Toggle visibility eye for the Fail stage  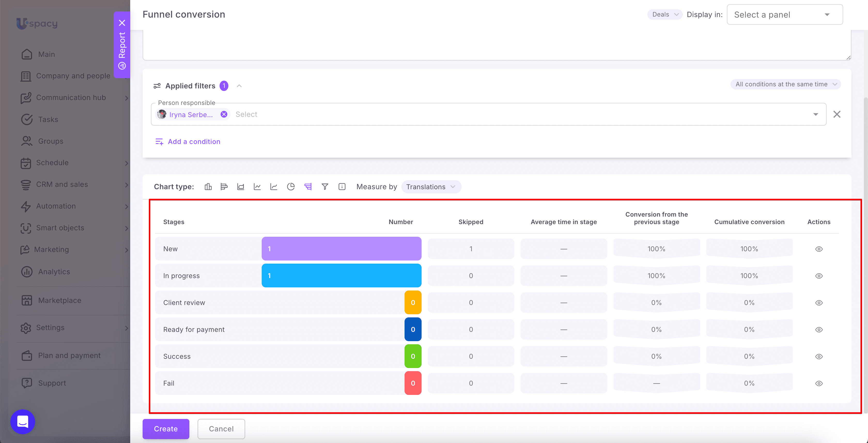click(x=819, y=383)
